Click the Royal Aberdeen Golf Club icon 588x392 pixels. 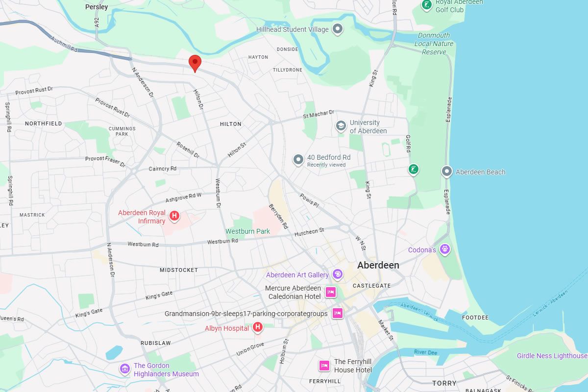pos(427,5)
